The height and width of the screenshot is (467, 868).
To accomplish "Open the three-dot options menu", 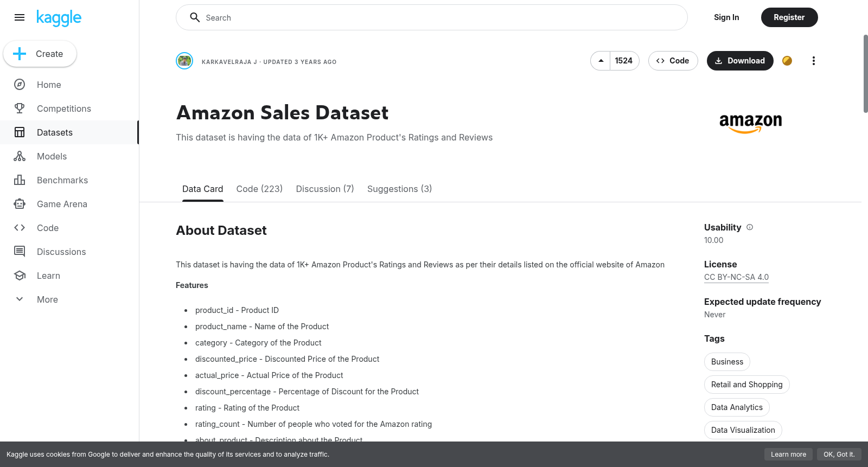I will tap(813, 61).
